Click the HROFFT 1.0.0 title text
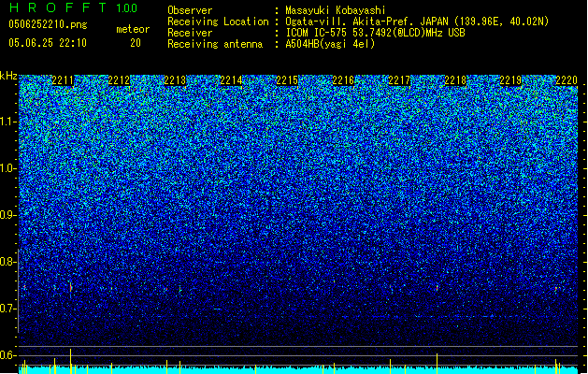Viewport: 588px width, 374px height. (x=74, y=7)
